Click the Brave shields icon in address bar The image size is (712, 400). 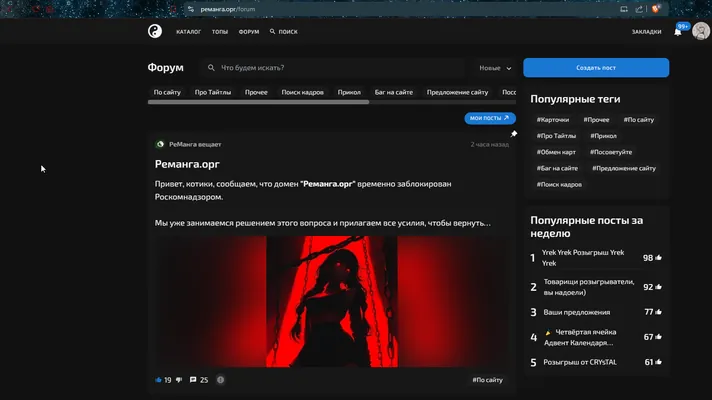coord(655,9)
